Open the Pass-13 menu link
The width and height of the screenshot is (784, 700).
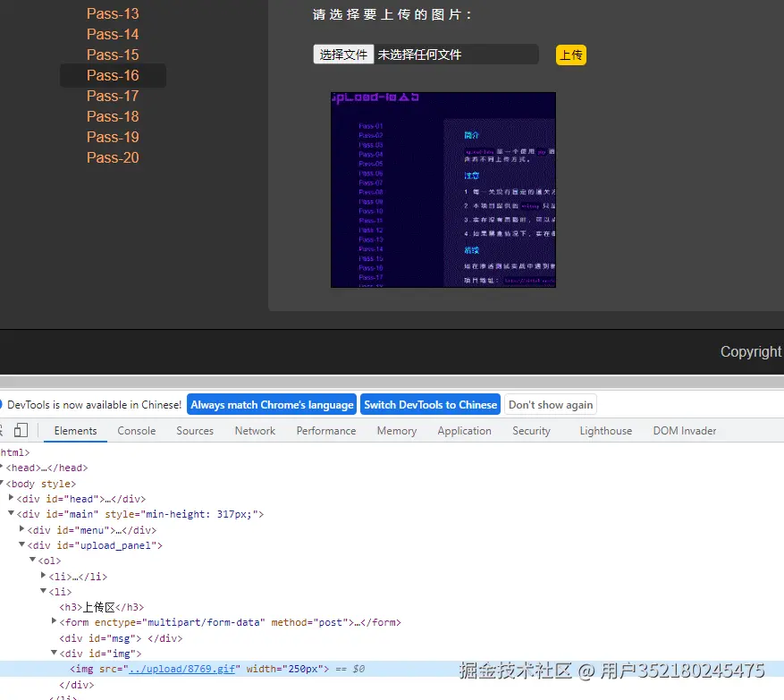[113, 13]
